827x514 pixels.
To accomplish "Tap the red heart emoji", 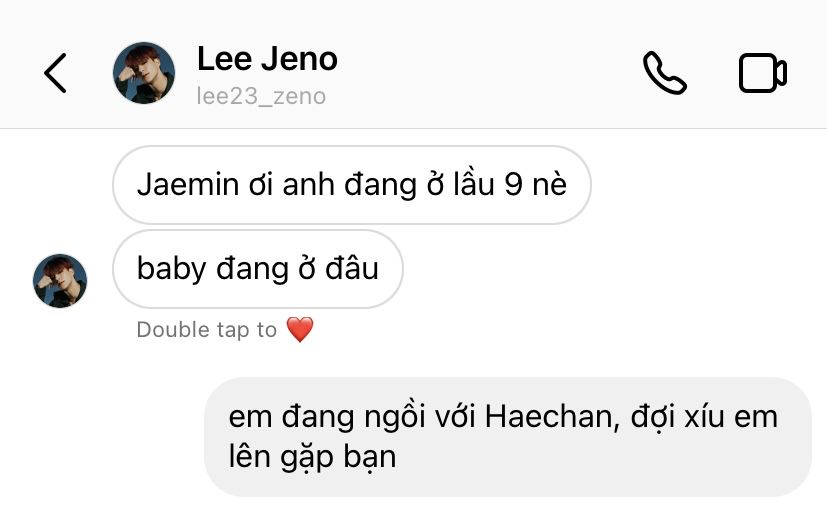I will coord(300,329).
